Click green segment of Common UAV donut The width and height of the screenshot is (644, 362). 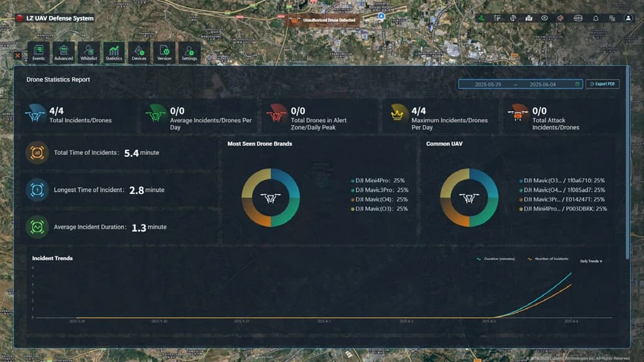[x=488, y=215]
